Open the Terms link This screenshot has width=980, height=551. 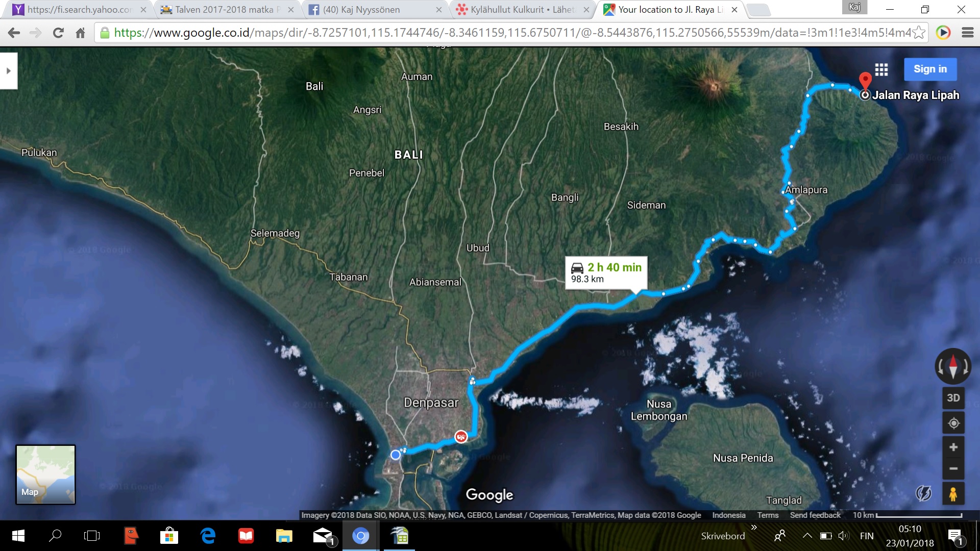tap(768, 515)
